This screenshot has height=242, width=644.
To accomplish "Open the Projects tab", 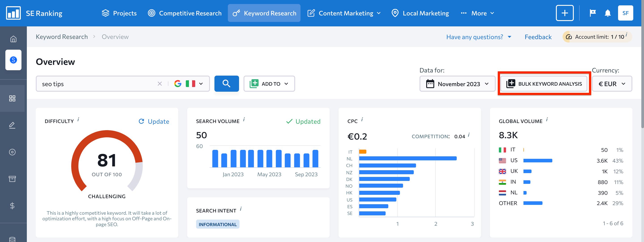I will point(119,13).
